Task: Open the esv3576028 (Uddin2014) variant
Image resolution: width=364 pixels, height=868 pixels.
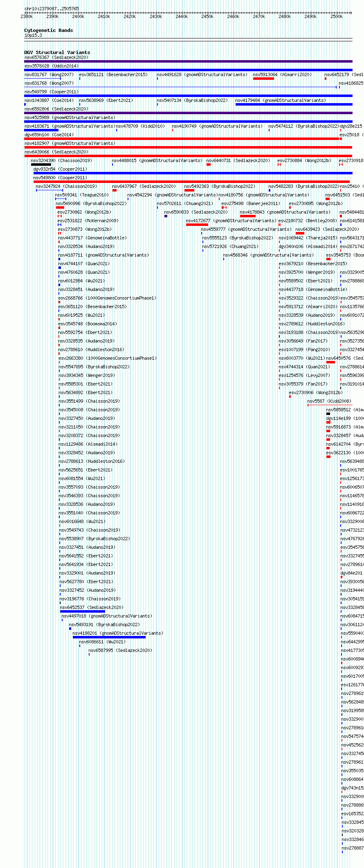Action: point(52,66)
